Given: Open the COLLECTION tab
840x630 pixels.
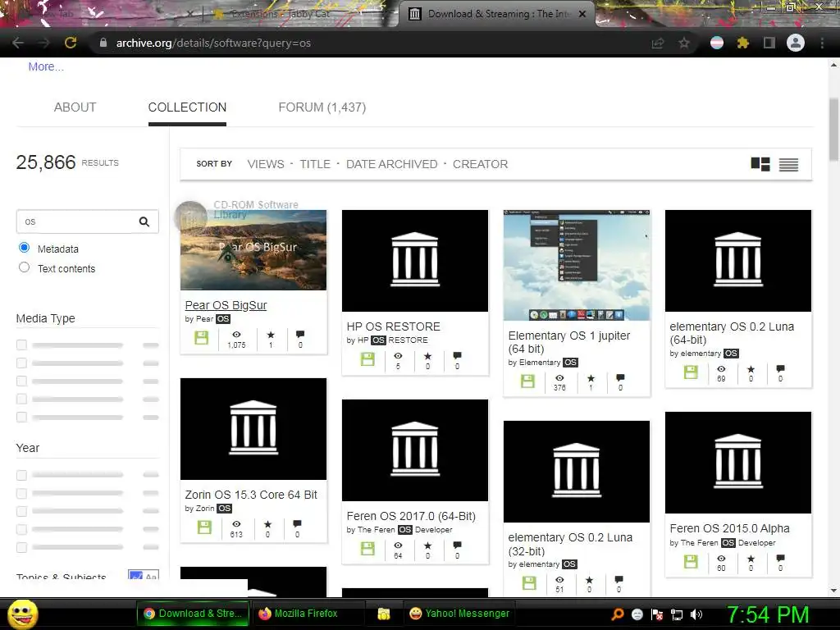Looking at the screenshot, I should (187, 107).
